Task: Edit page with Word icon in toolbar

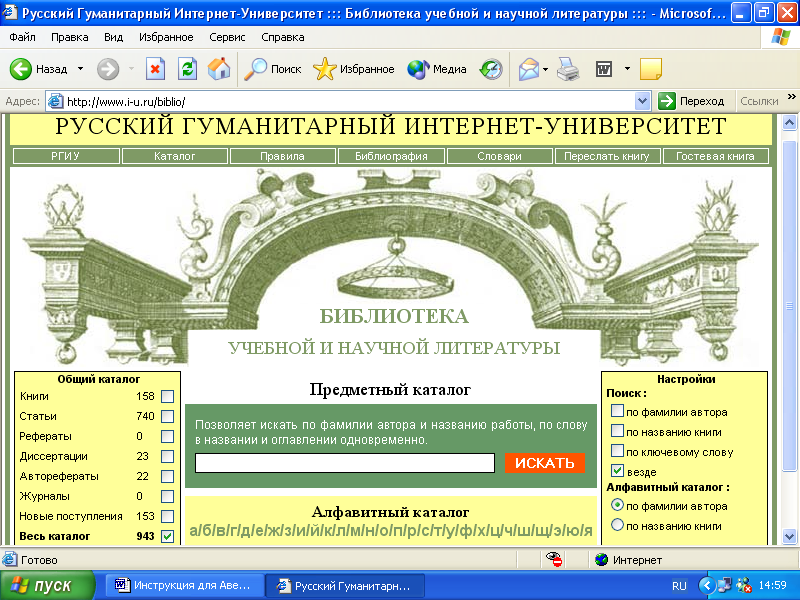Action: point(604,69)
